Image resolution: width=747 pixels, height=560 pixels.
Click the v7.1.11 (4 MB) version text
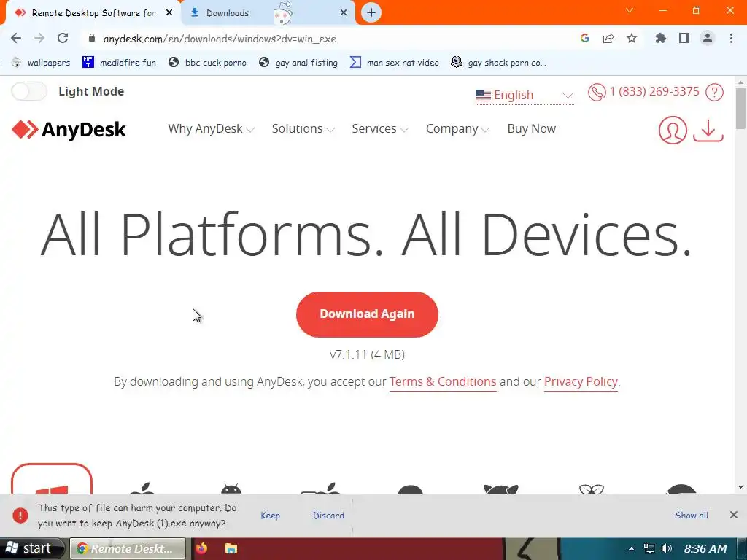368,355
